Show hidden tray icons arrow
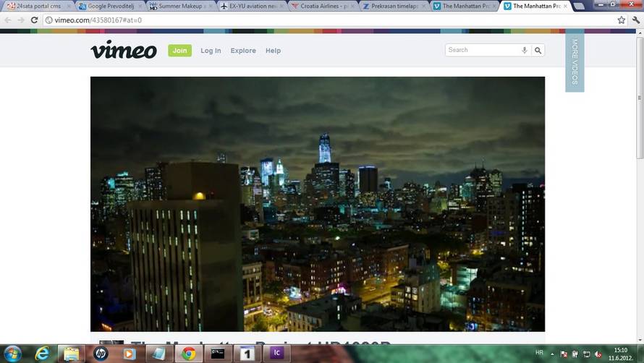This screenshot has width=644, height=363. [552, 354]
